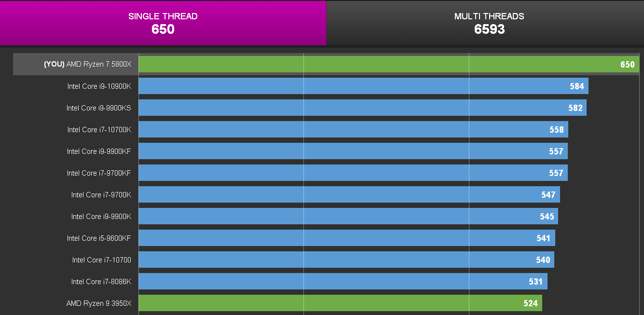Click the blue bar showing 531
Image resolution: width=644 pixels, height=315 pixels.
(x=343, y=281)
